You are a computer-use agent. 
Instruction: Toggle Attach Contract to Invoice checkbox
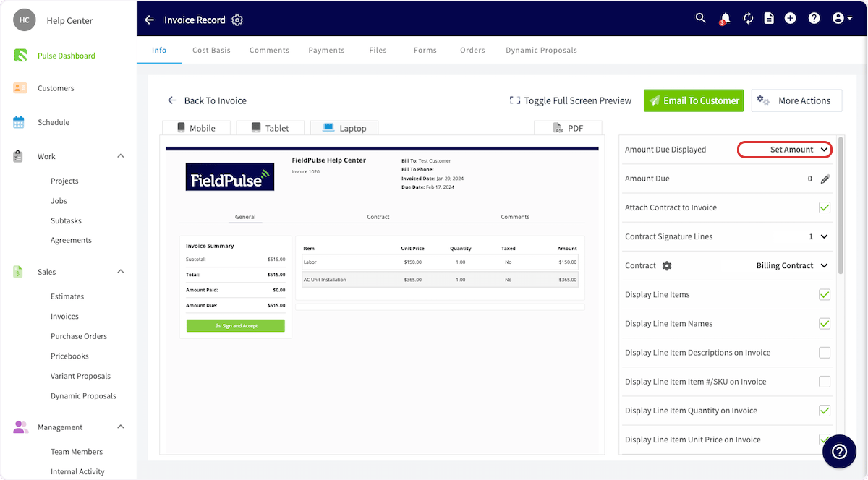825,207
